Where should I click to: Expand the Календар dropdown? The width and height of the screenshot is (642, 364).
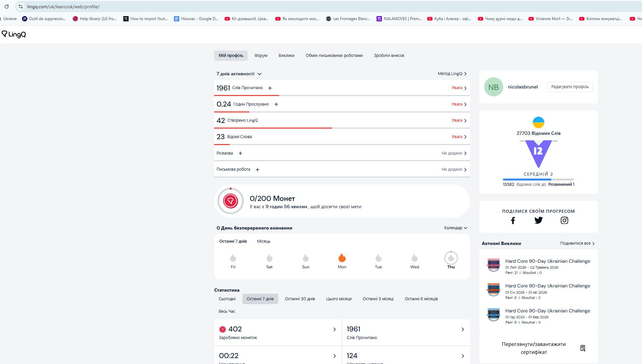click(x=456, y=228)
